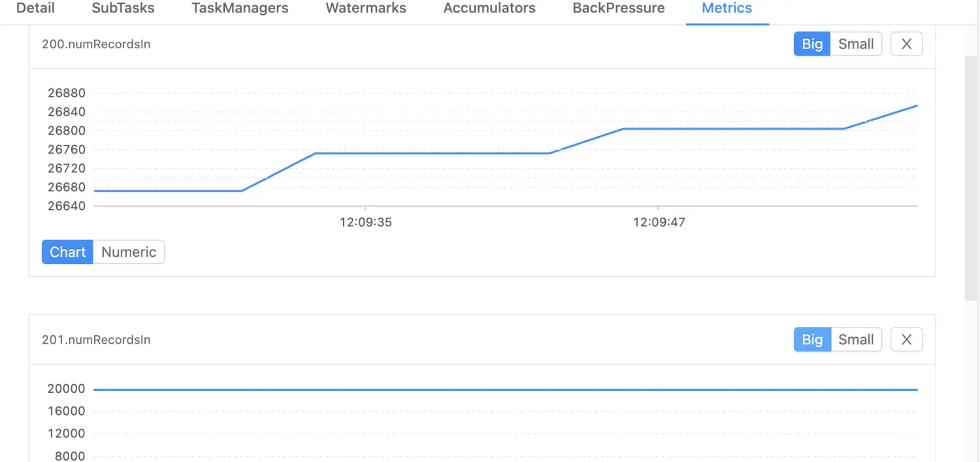Switch 200.numRecordsIn to Chart view
980x462 pixels.
click(x=68, y=252)
